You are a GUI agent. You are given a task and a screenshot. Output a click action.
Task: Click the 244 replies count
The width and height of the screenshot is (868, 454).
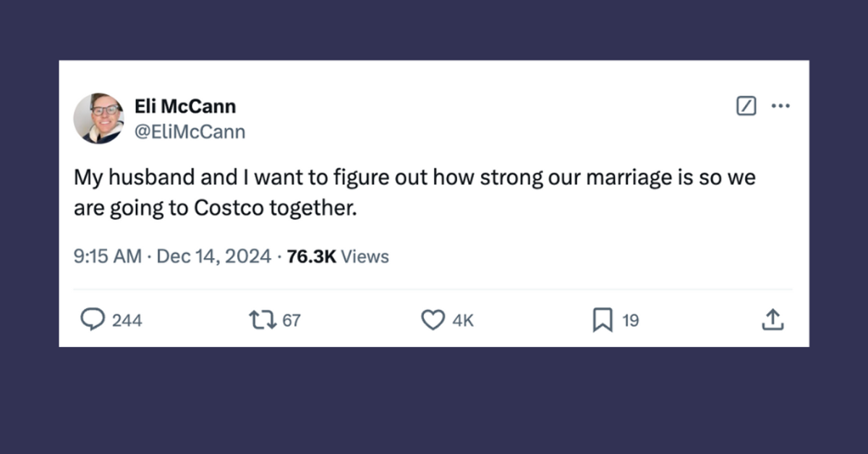127,320
